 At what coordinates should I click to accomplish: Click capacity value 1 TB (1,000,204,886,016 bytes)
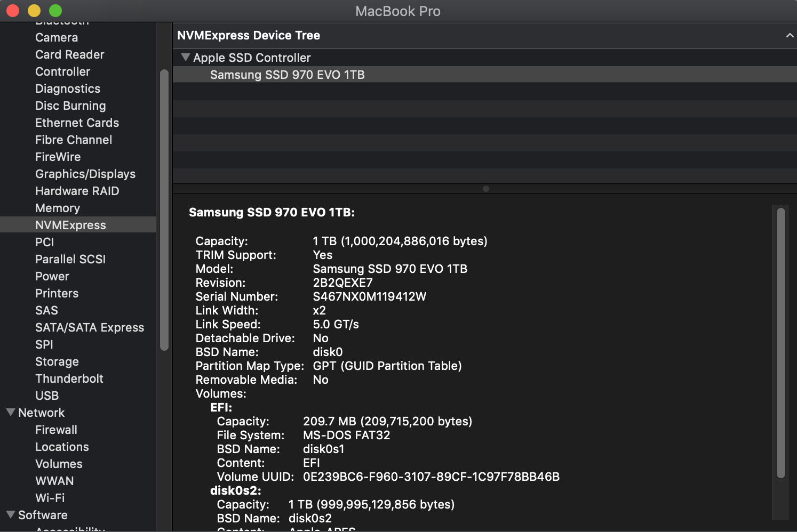[400, 241]
